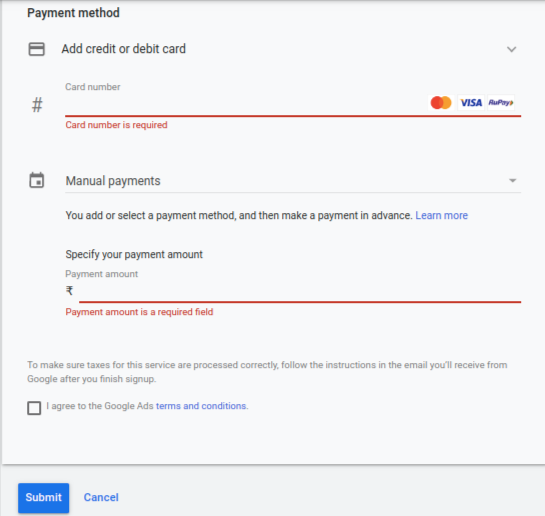The image size is (545, 516).
Task: Click the hash symbol beside Card number
Action: click(37, 105)
